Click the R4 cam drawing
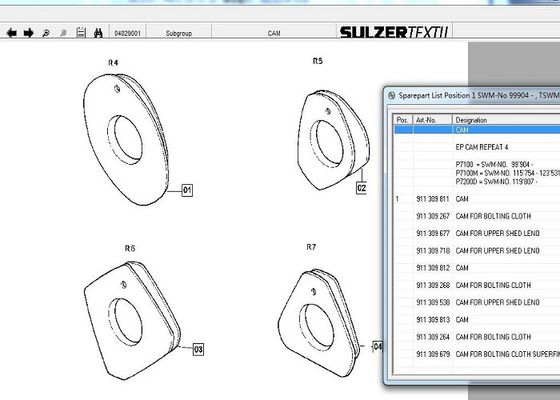Screen dimensions: 560x400 coord(126,140)
